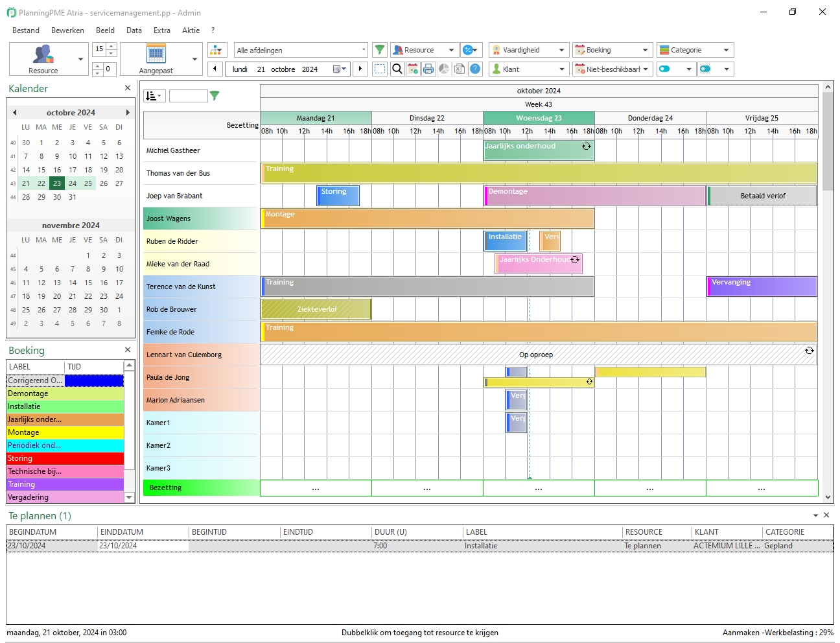Select the Excel export icon

coord(460,69)
